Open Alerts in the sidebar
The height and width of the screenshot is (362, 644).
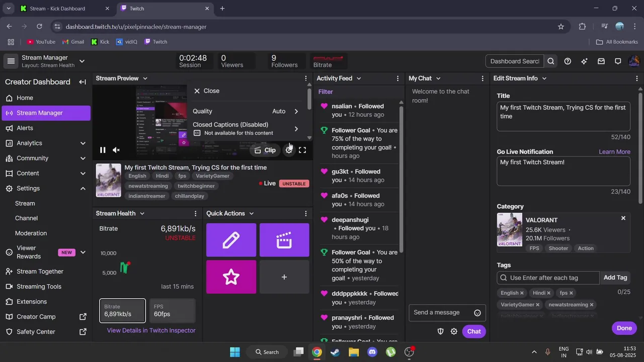[x=45, y=128]
